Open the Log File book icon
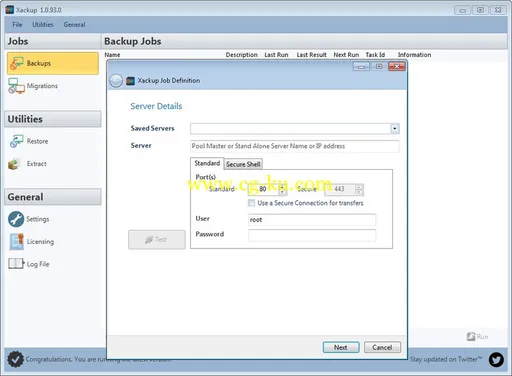The width and height of the screenshot is (512, 376). (16, 264)
